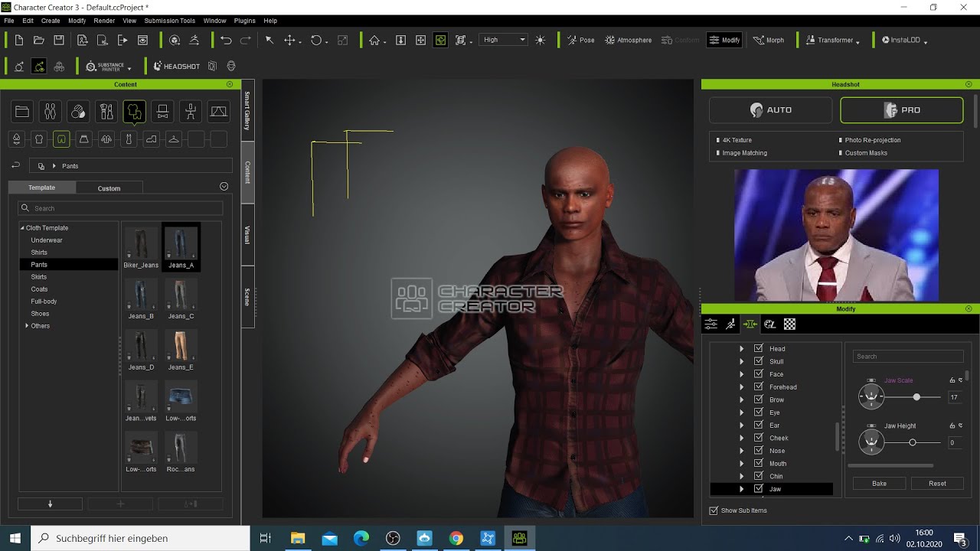Open the High render quality dropdown

[504, 40]
